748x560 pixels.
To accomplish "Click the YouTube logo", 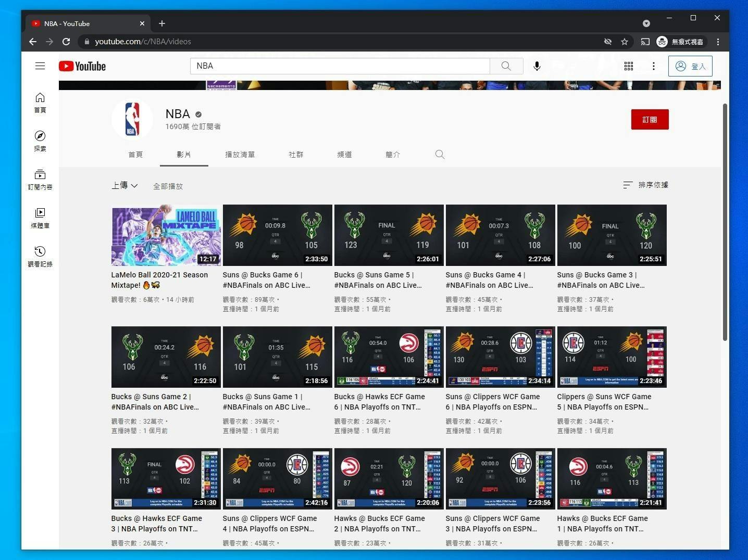I will coord(82,66).
